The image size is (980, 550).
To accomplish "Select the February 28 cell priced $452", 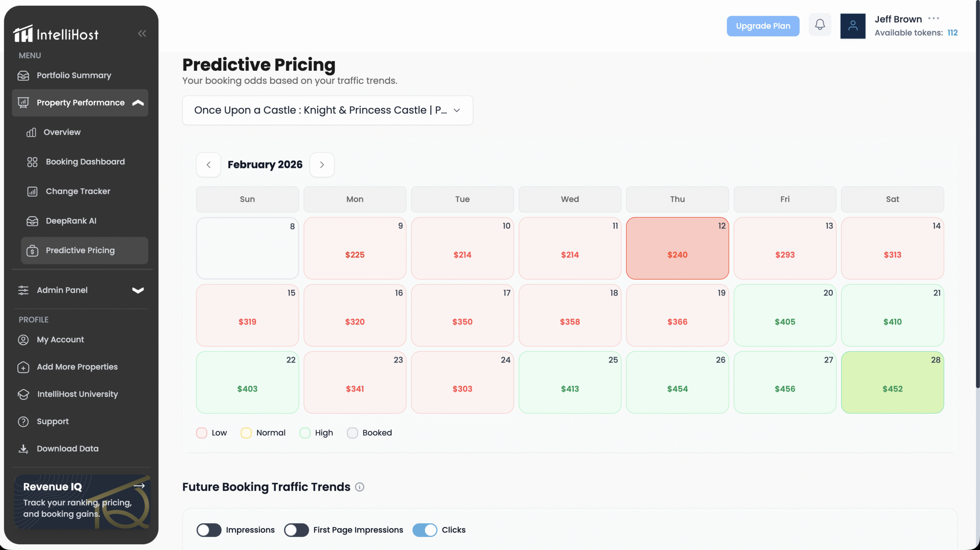I will pyautogui.click(x=892, y=382).
